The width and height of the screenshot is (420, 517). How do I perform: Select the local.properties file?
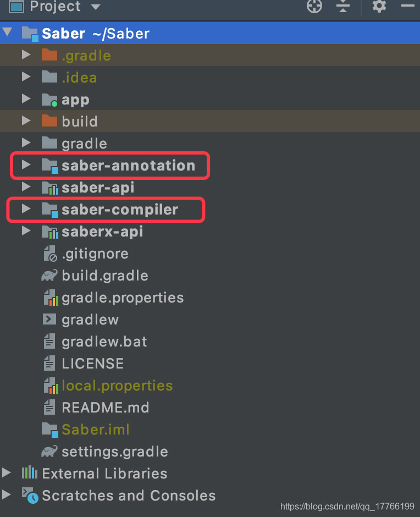[x=117, y=386]
